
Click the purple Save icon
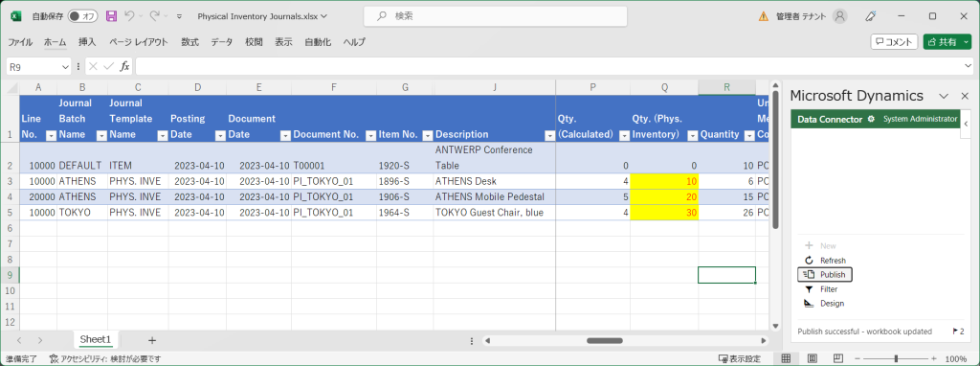coord(111,16)
